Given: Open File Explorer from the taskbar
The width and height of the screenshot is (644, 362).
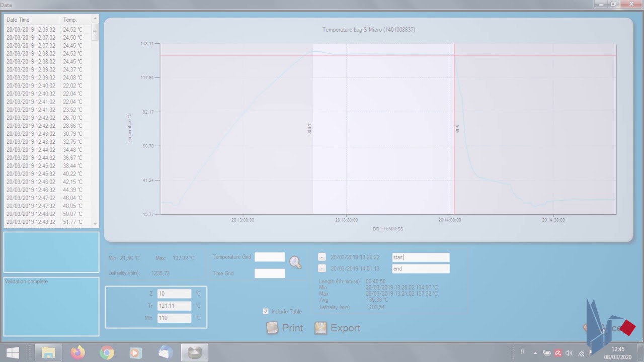Looking at the screenshot, I should pos(48,353).
